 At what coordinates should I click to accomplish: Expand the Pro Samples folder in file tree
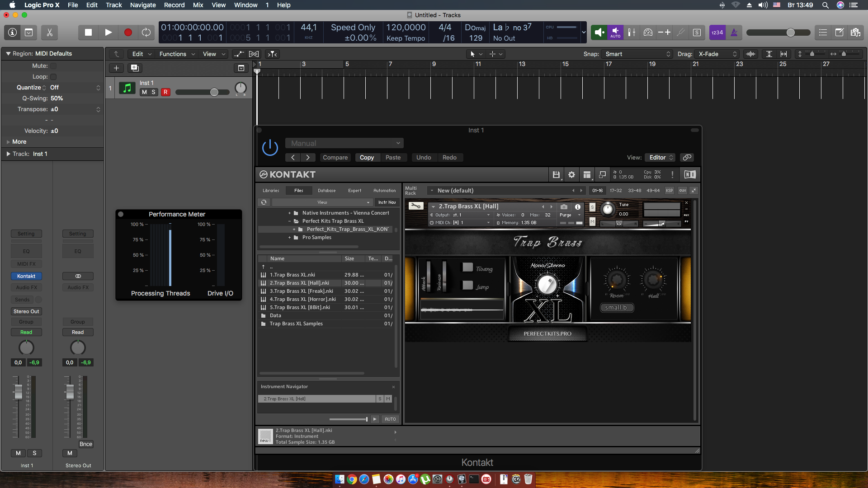pyautogui.click(x=289, y=238)
